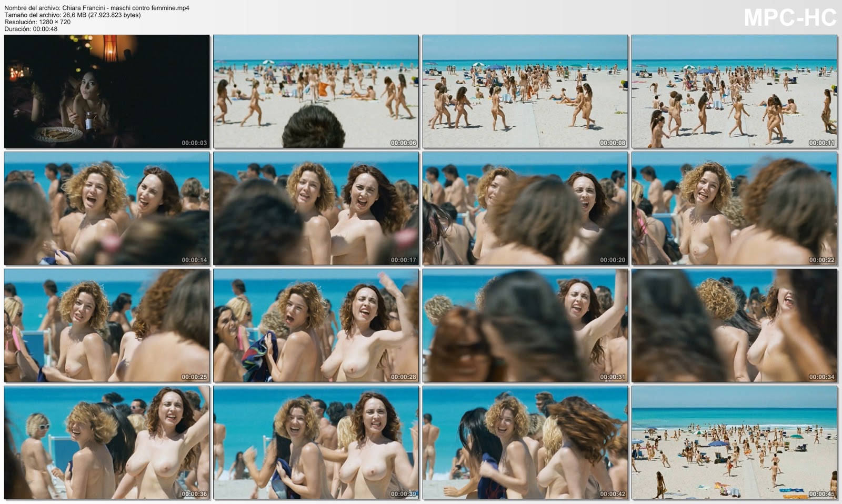Select the 'Duración: 00:00:48' line

tap(31, 29)
